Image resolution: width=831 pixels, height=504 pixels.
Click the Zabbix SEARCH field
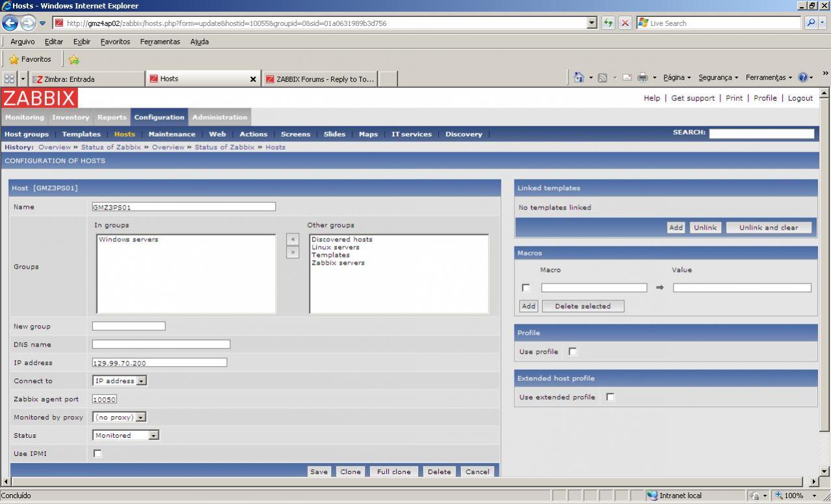pos(761,133)
